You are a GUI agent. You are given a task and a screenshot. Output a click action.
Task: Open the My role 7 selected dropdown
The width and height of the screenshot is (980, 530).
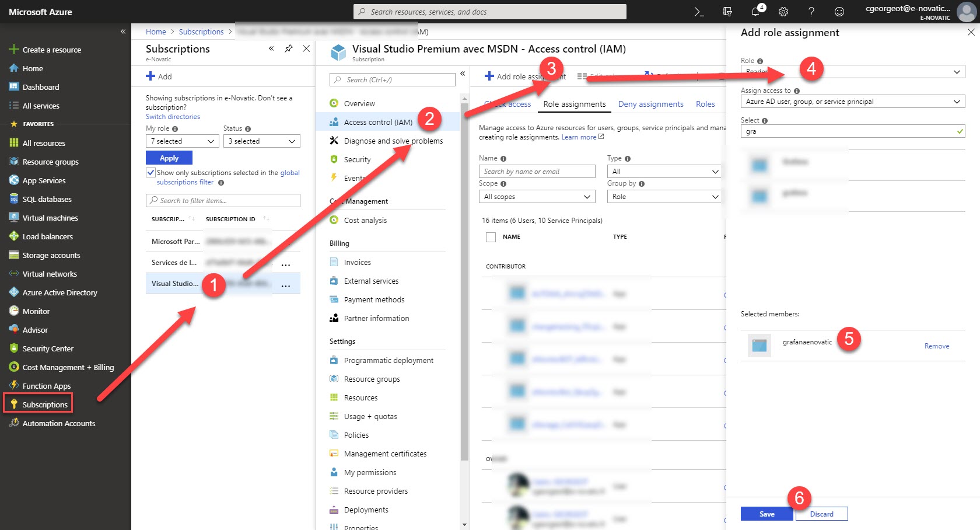click(x=182, y=141)
